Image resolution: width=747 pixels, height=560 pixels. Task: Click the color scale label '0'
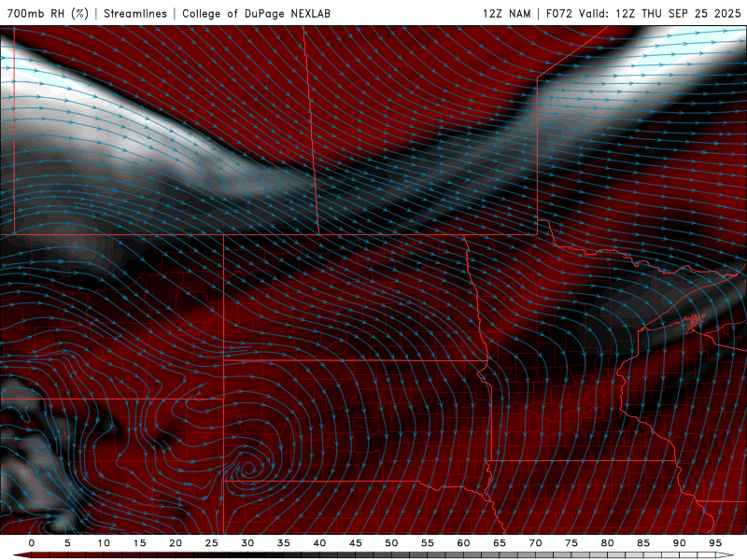(32, 543)
